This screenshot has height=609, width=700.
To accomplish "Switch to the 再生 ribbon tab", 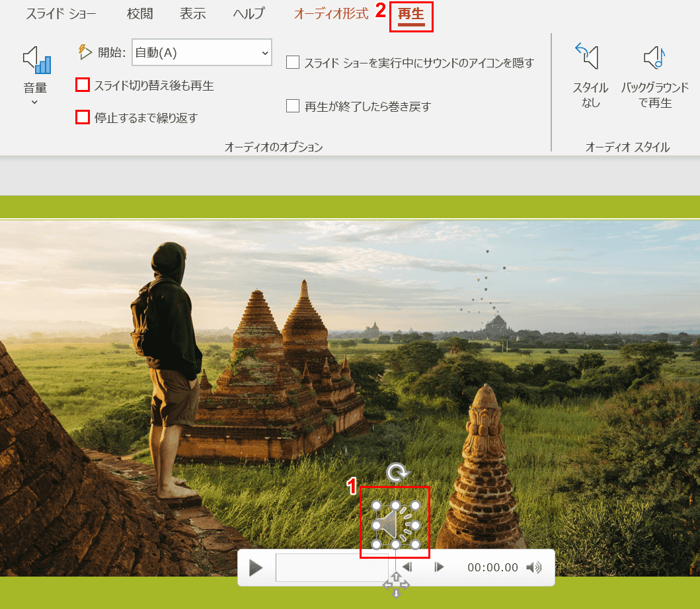I will pos(411,15).
